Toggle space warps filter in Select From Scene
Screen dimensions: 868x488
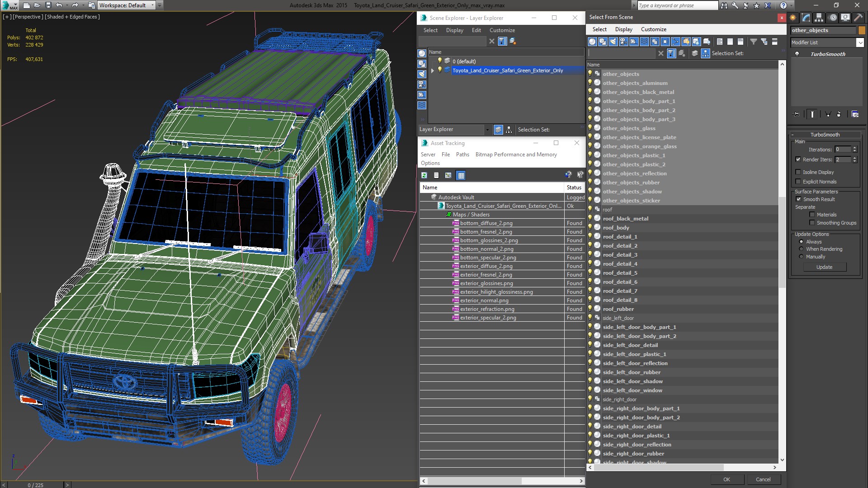[x=644, y=42]
